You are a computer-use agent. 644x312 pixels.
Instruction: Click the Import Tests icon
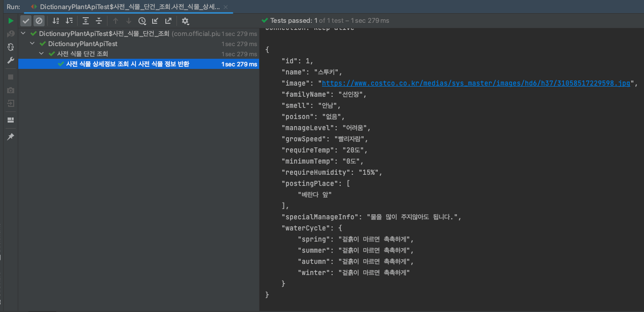pyautogui.click(x=155, y=21)
